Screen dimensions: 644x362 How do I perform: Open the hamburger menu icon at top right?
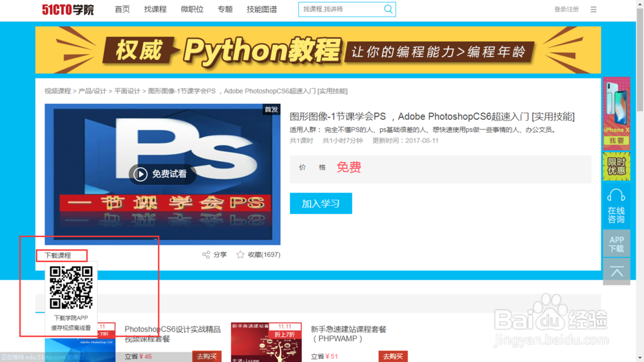pos(594,9)
